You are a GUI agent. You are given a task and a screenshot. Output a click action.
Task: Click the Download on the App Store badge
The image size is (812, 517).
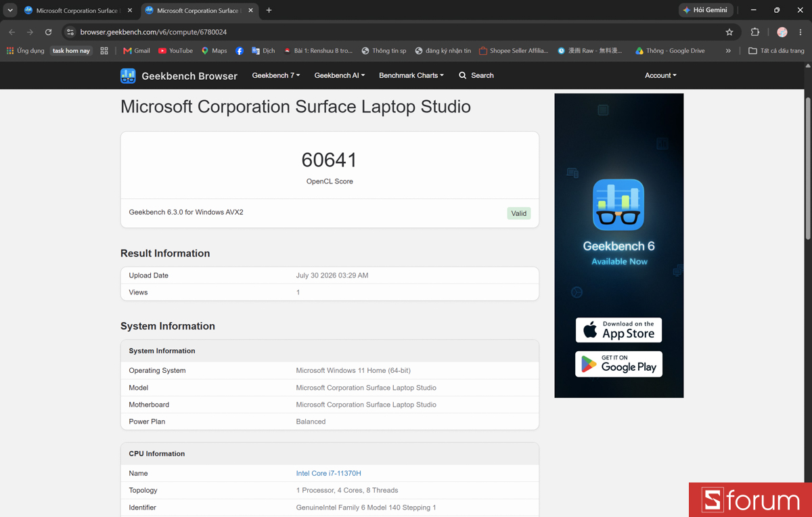618,330
